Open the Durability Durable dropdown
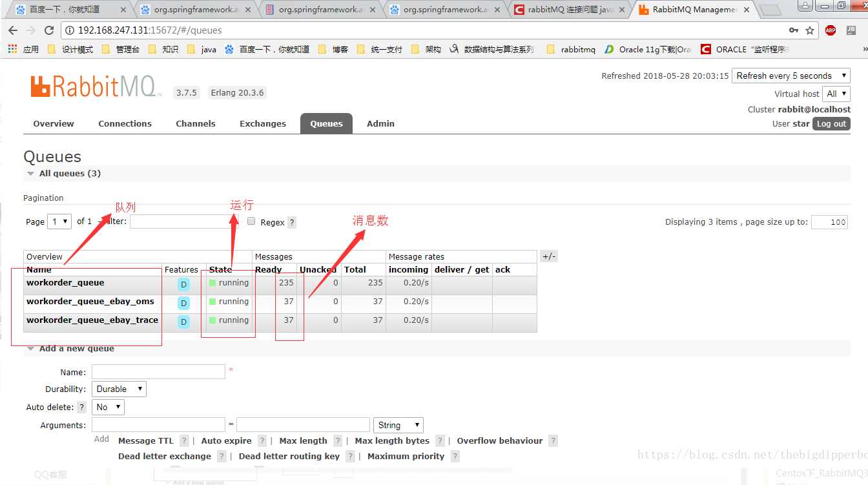This screenshot has width=868, height=485. coord(119,389)
